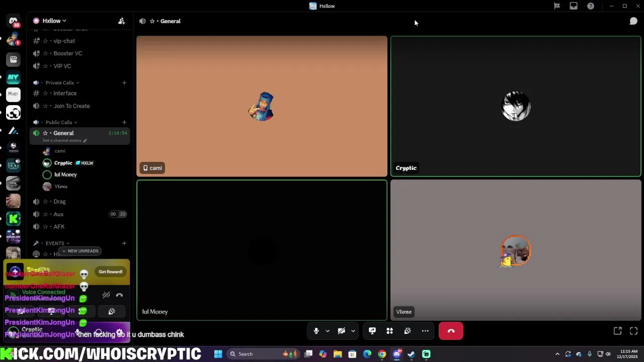The height and width of the screenshot is (362, 644).
Task: Open the vip-chat channel
Action: pos(79,41)
